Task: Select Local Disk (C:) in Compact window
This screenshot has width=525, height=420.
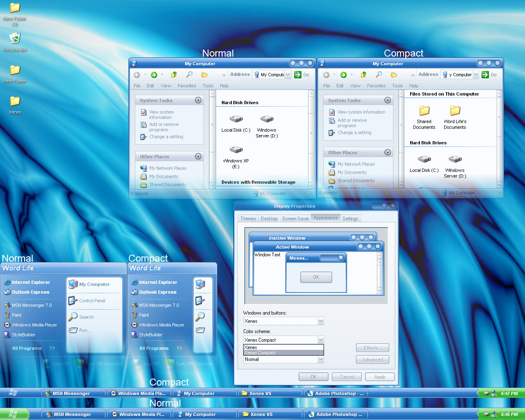Action: tap(424, 164)
